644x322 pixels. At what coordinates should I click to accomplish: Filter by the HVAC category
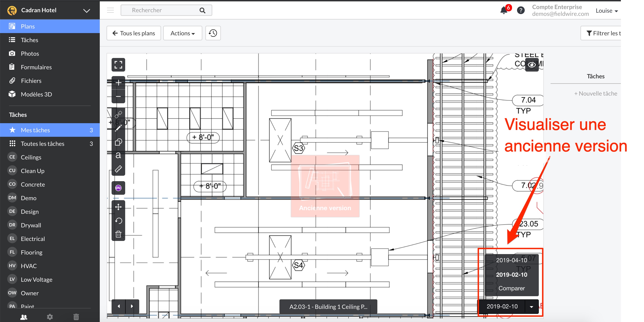click(x=50, y=266)
